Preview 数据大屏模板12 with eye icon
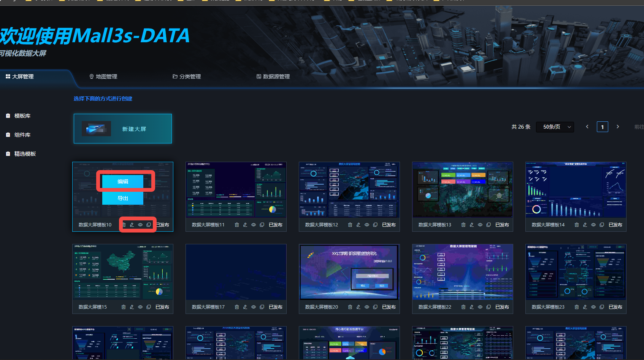Screen dimensions: 644x360 click(367, 225)
